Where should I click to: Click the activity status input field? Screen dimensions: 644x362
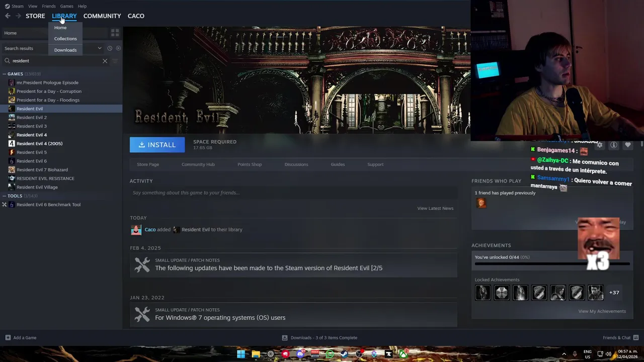(x=294, y=193)
